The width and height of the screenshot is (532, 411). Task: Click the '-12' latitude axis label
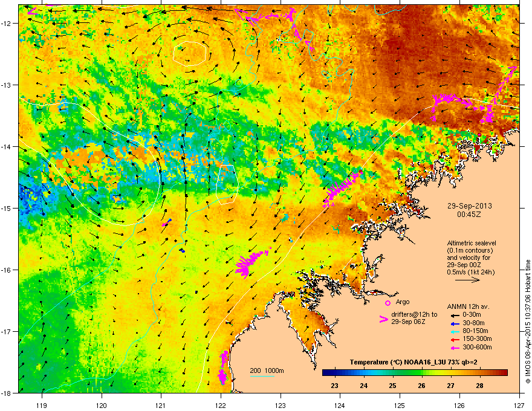pos(6,24)
